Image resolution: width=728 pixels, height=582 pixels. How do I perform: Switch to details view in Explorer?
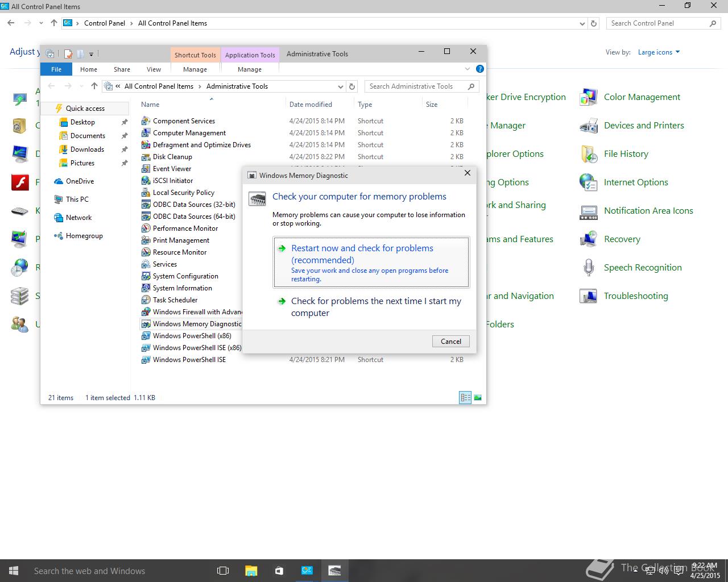[x=465, y=398]
